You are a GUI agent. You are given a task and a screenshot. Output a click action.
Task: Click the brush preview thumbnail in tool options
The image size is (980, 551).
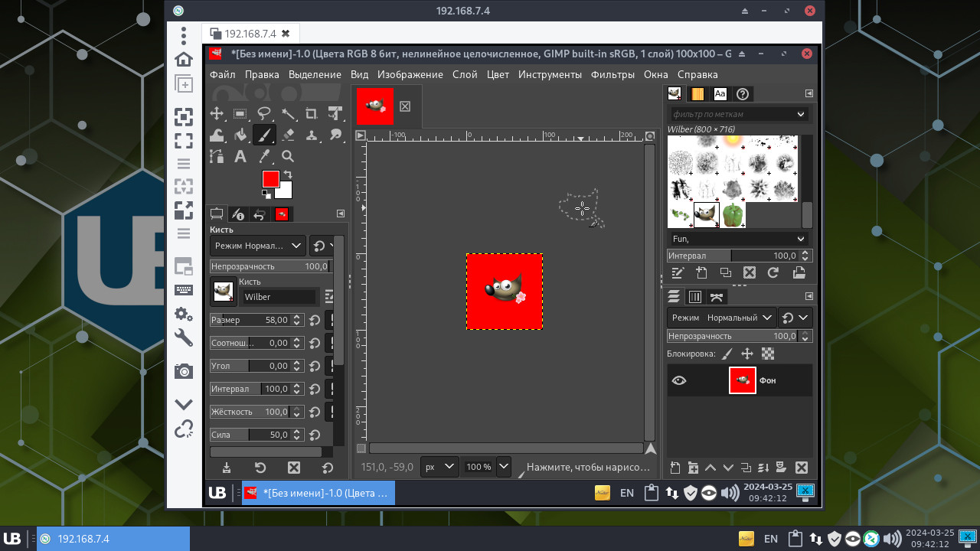coord(223,291)
